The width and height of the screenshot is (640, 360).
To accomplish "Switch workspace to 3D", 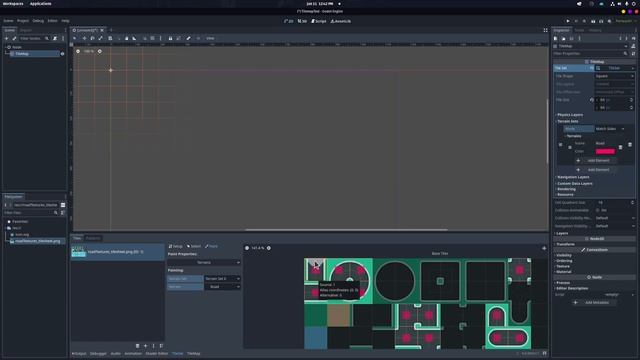I will (302, 21).
